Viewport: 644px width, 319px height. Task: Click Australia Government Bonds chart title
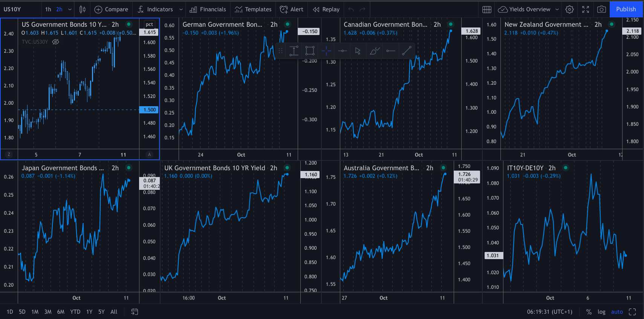(381, 168)
